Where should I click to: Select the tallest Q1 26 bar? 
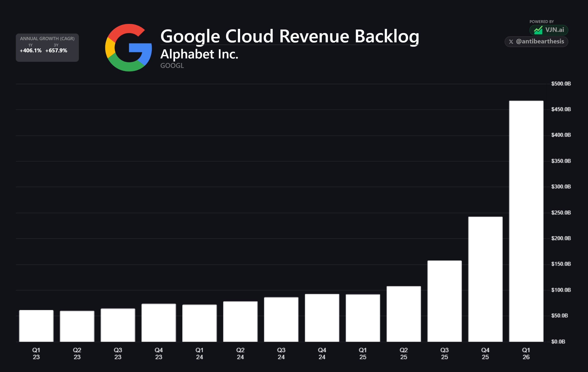point(526,221)
